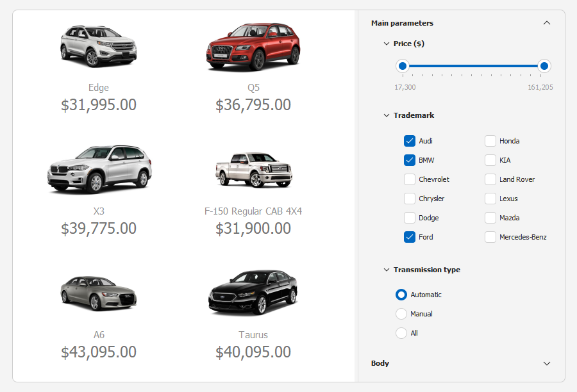
Task: Select the All transmission radio button
Action: click(x=401, y=333)
